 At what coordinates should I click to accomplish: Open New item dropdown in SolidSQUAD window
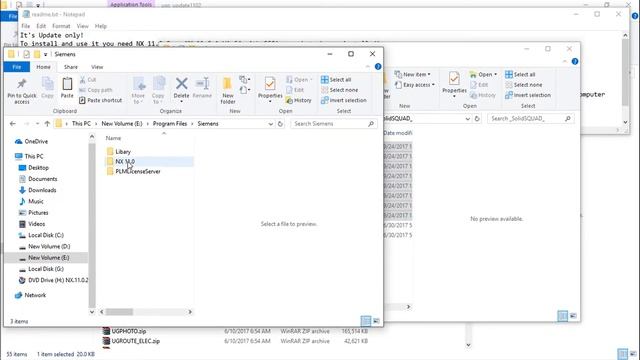point(413,74)
